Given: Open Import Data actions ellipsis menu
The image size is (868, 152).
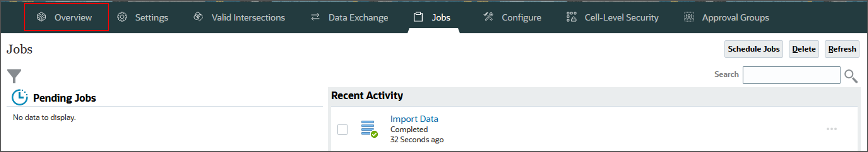Looking at the screenshot, I should [832, 129].
